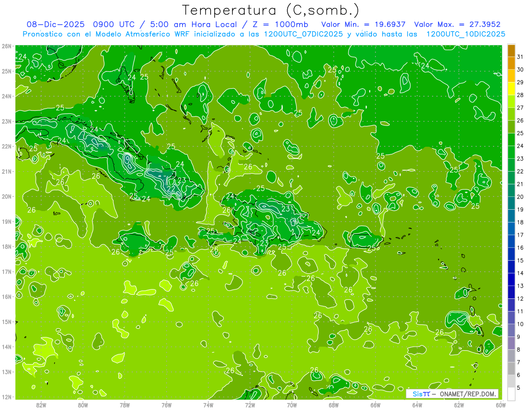
Task: Click the "Valor Min. = 19.6937" value
Action: (x=364, y=24)
